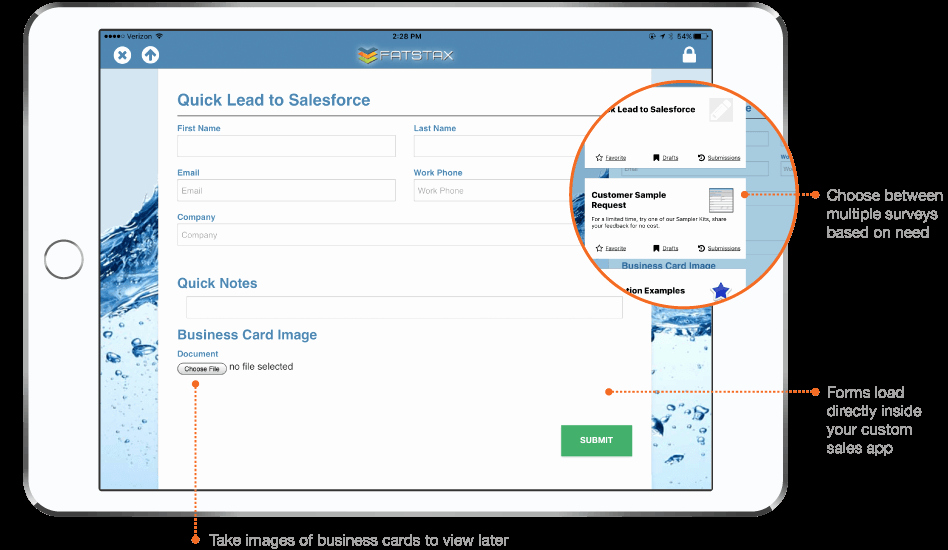This screenshot has width=948, height=550.
Task: Click the 'Quick Lead to Salesforce' form heading
Action: [x=273, y=100]
